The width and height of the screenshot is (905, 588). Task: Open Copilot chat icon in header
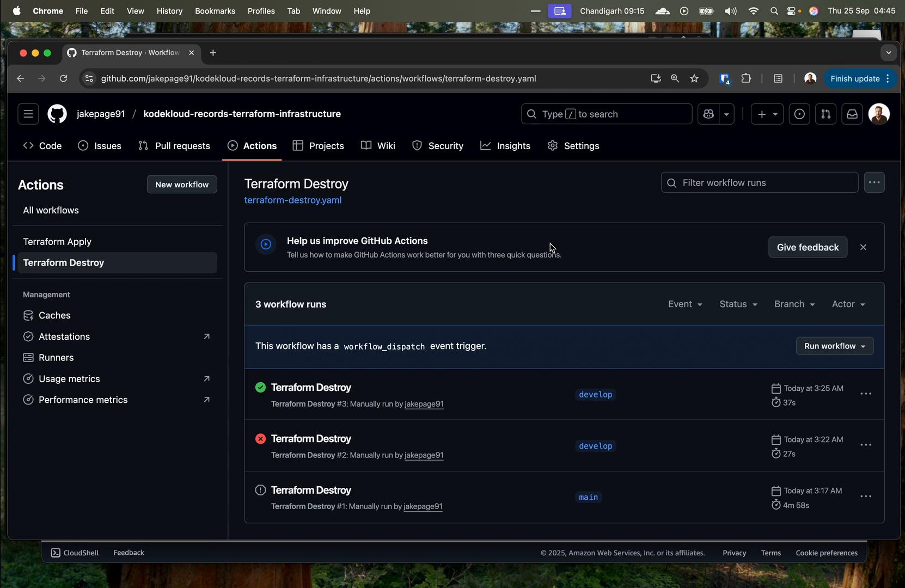point(708,114)
